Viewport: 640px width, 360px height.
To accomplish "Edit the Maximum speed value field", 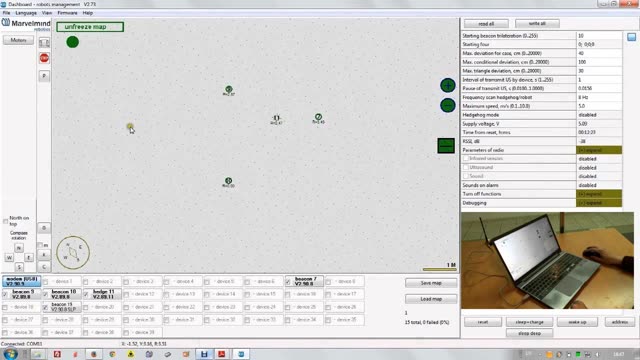I will (x=599, y=106).
